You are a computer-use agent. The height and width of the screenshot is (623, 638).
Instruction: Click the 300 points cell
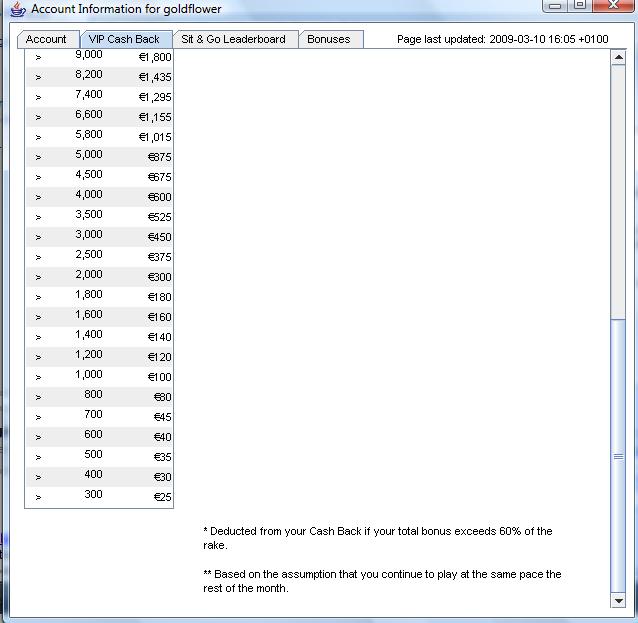(x=93, y=494)
